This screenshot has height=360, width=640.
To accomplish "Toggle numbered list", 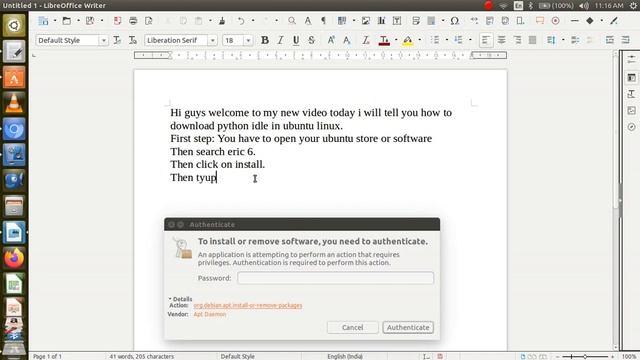I will pos(458,40).
